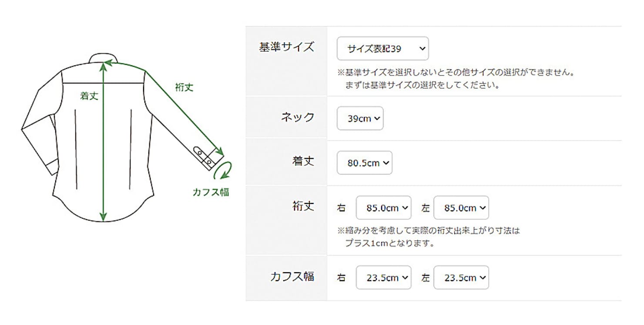Open the right (右) 裄丈 dropdown
The height and width of the screenshot is (325, 644).
point(383,208)
